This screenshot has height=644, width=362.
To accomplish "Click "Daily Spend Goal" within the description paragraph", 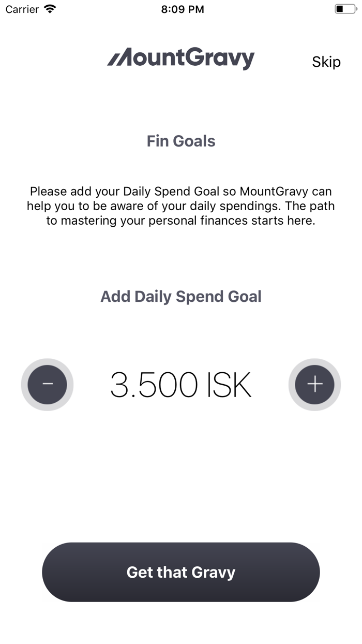I will pos(172,192).
